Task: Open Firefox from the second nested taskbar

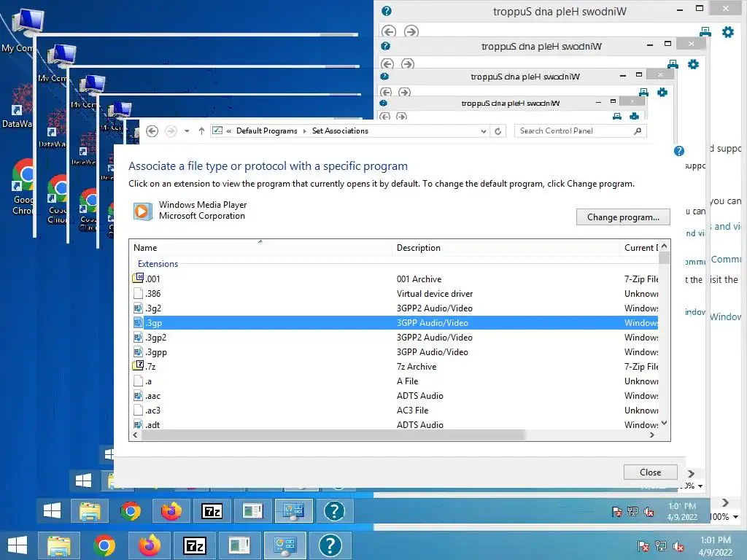Action: (171, 511)
